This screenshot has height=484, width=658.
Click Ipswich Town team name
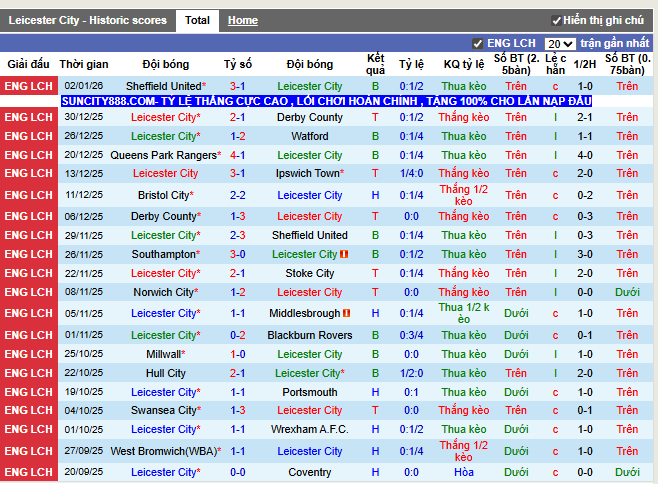310,173
